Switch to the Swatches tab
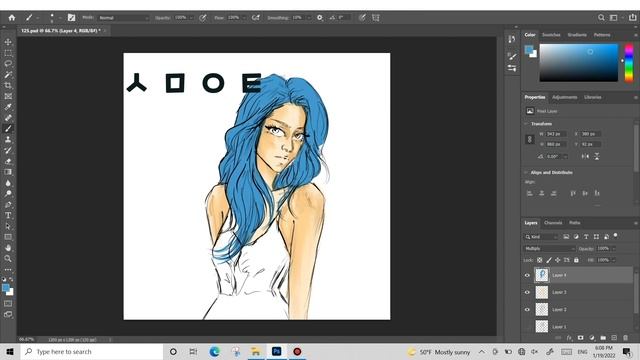 coord(551,35)
